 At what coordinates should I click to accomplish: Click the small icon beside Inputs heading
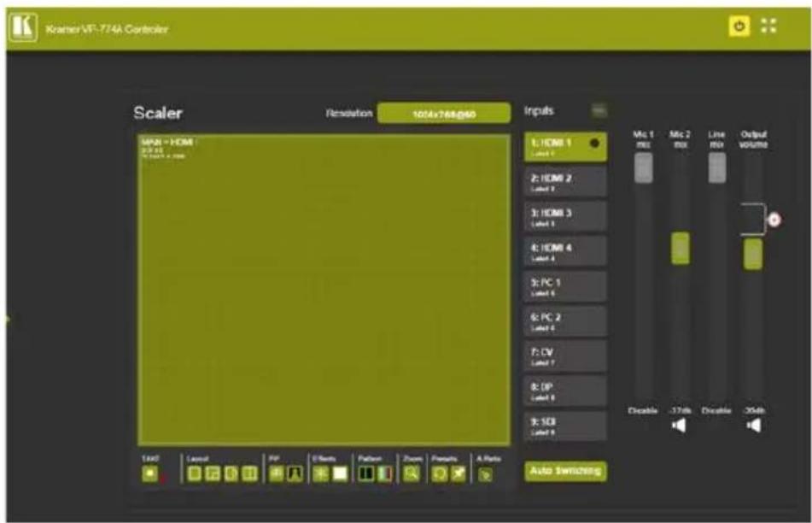[599, 110]
